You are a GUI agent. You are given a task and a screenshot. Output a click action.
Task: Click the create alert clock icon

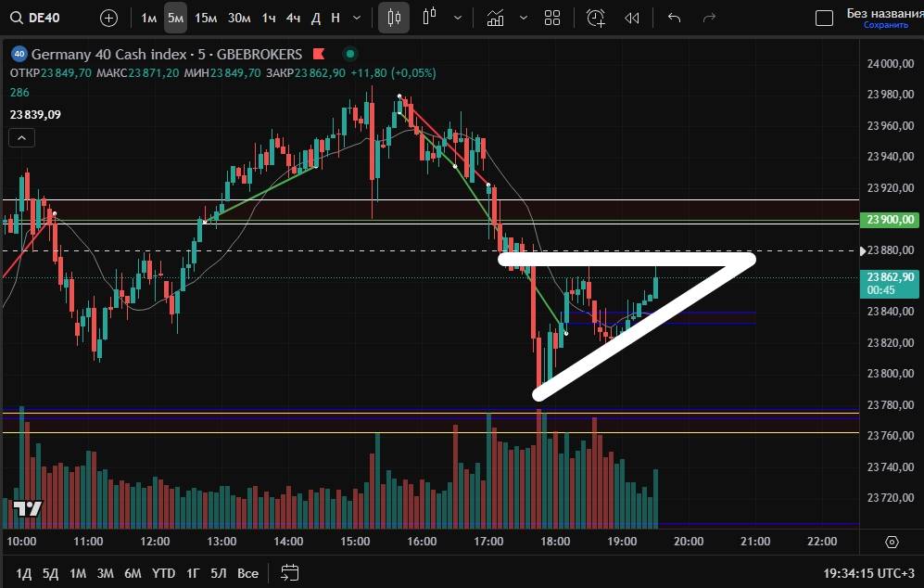click(x=595, y=18)
